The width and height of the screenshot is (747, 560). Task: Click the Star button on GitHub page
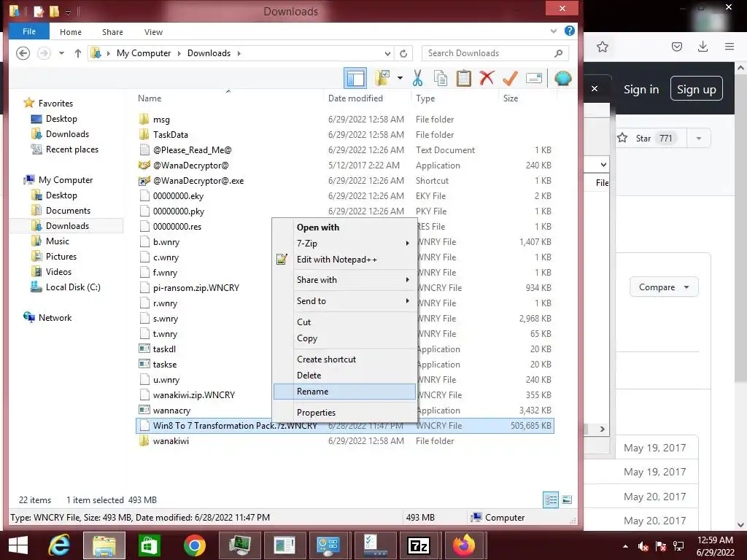651,138
